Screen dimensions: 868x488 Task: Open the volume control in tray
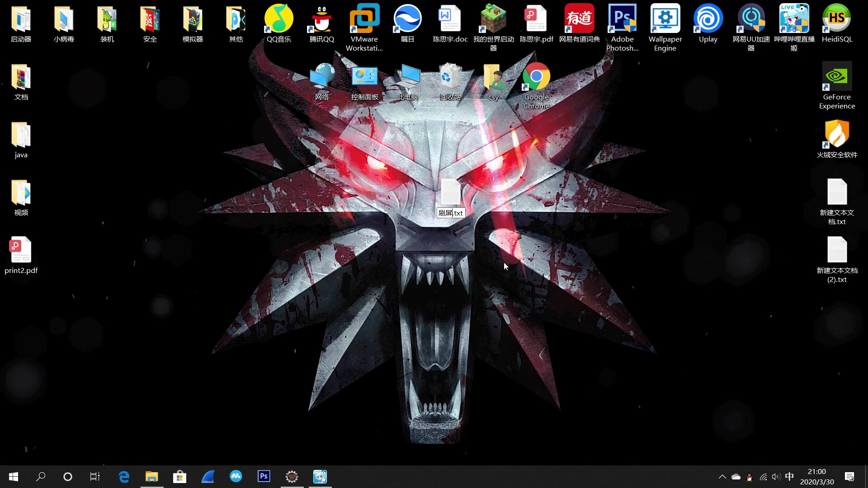pyautogui.click(x=776, y=477)
